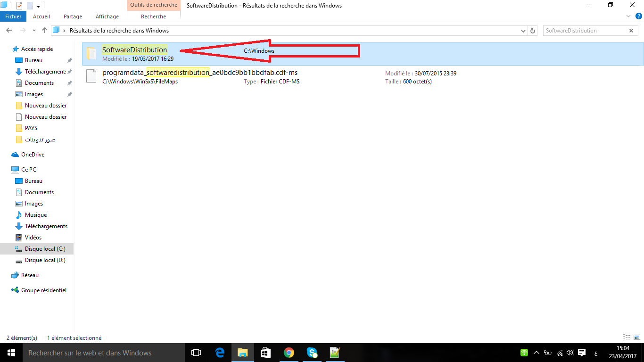Select the Outils de recherche contextual tab

tap(154, 5)
